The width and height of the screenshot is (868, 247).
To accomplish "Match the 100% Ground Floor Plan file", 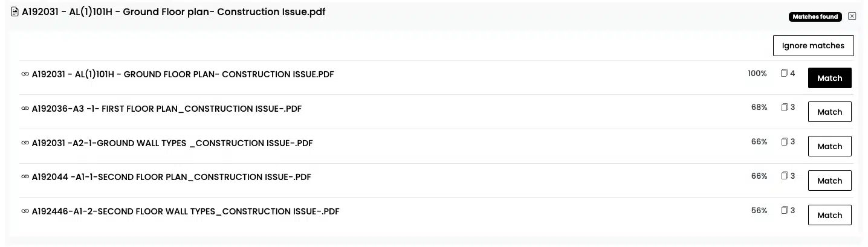I will 829,78.
